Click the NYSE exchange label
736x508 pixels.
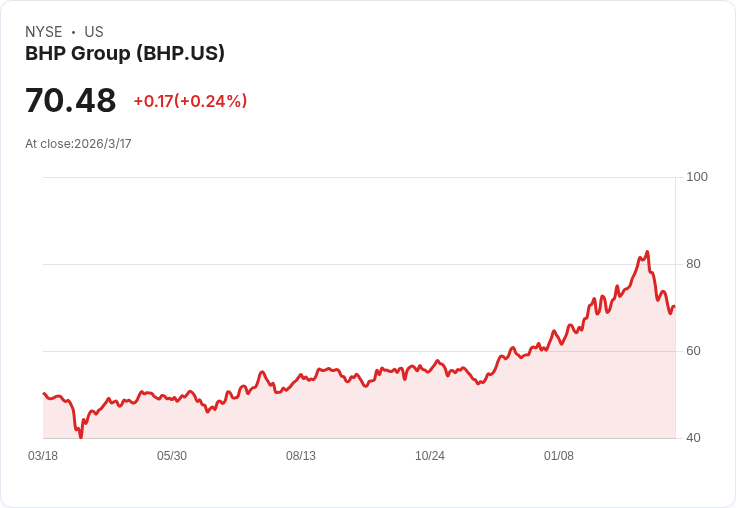43,32
